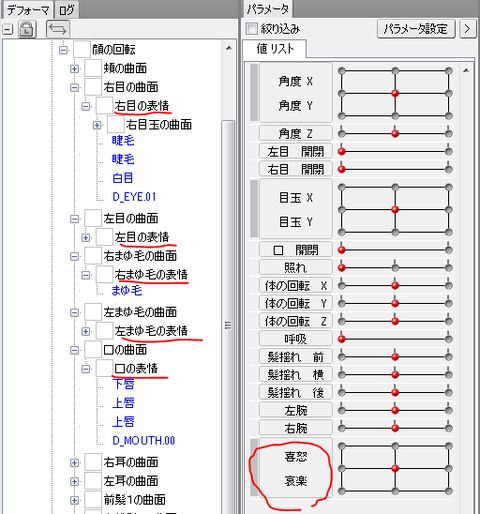Click the 目玉 X / 目玉 Y button

(296, 209)
